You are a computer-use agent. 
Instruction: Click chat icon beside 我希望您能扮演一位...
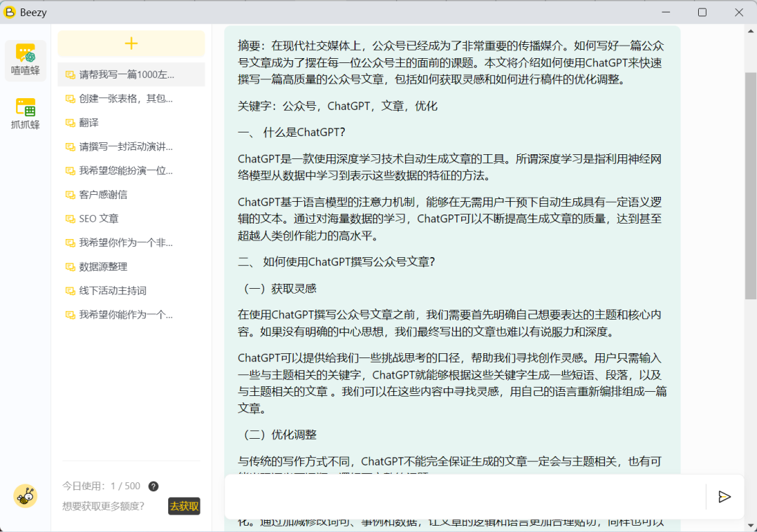(70, 170)
